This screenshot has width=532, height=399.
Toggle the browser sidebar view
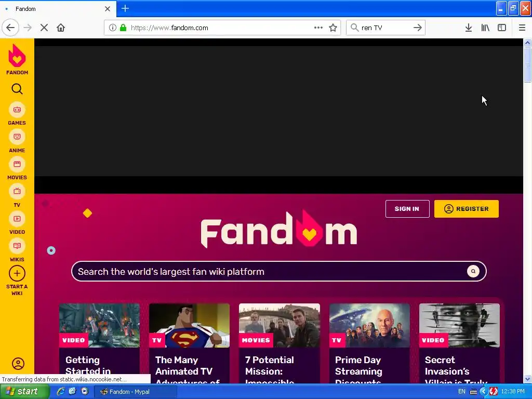502,28
